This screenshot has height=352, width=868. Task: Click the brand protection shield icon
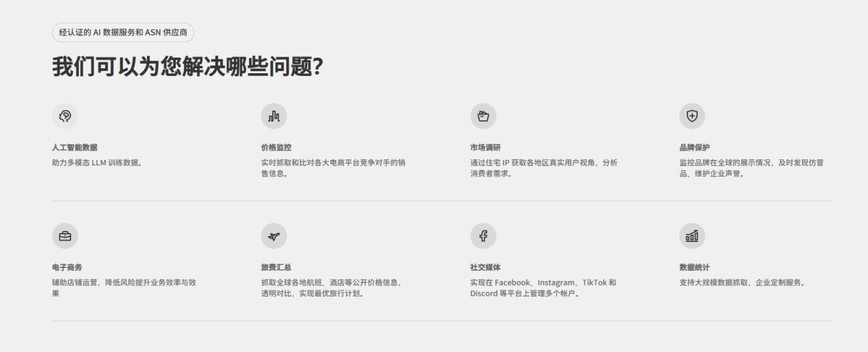click(692, 116)
